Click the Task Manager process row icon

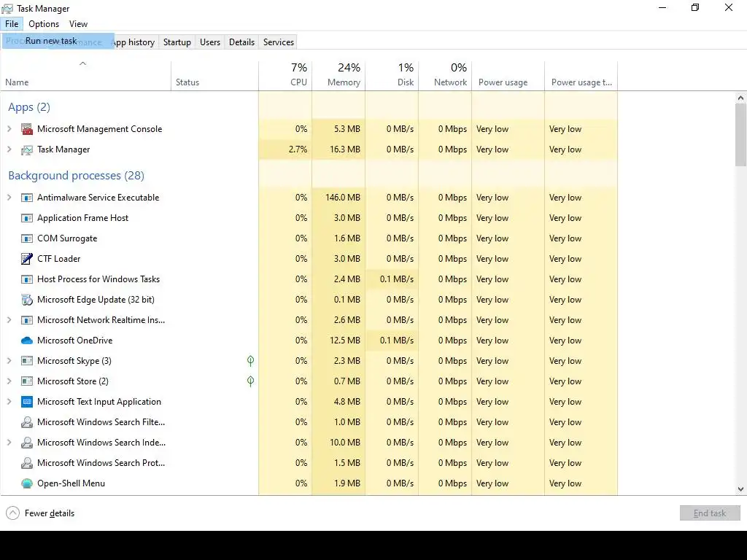(x=27, y=149)
